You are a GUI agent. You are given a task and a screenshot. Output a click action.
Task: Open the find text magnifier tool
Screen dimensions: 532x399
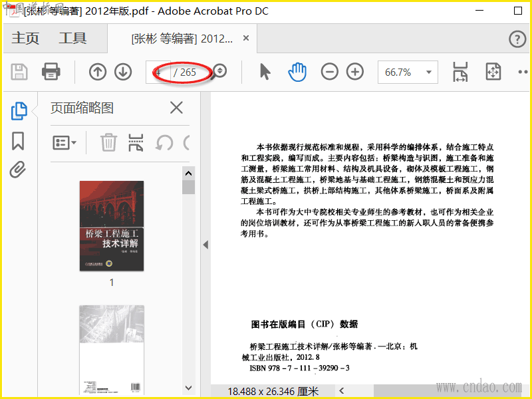click(219, 72)
